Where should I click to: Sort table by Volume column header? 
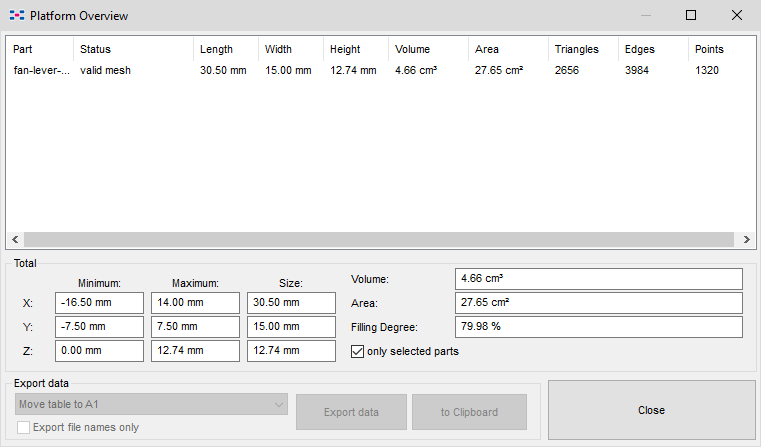(x=429, y=49)
